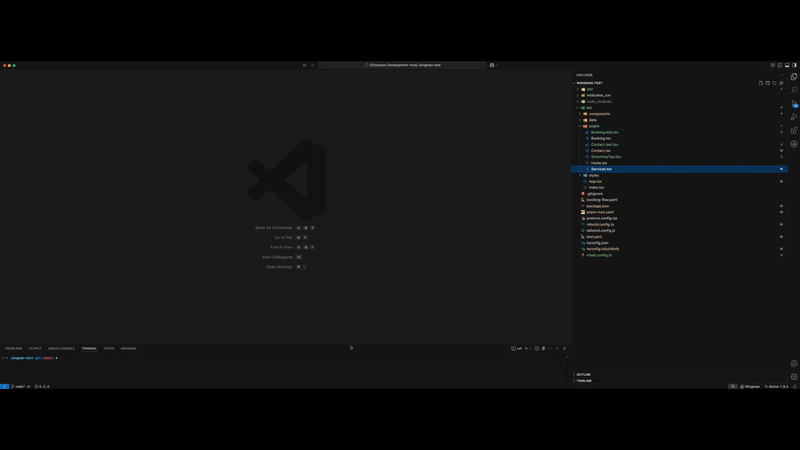Open the Extensions view icon
Screen dimensions: 800x450
[x=794, y=131]
